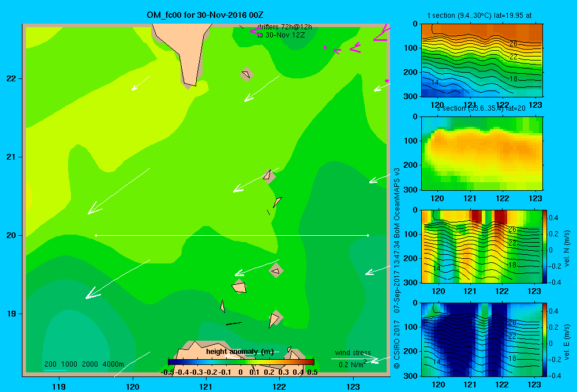Open the eastward velocity section panel
Screen dimensions: 577x392
[482, 340]
